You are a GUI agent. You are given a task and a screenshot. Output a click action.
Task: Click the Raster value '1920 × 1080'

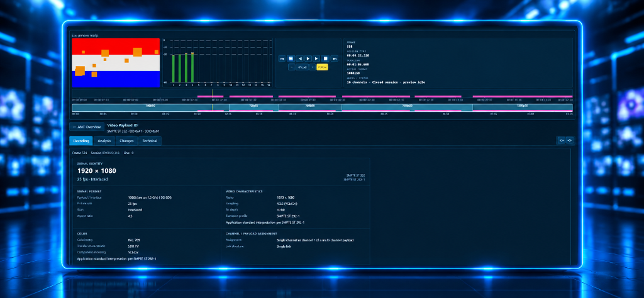tap(286, 197)
